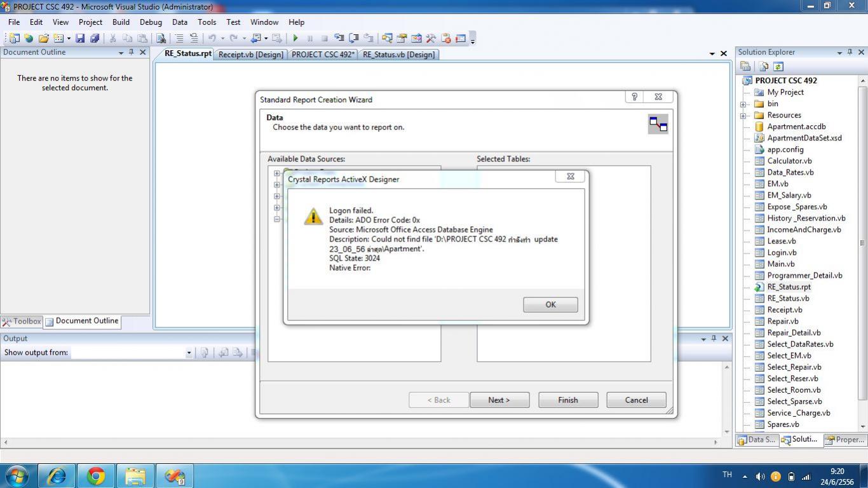Click the Properties Window toolbar icon
The image size is (868, 488).
point(402,38)
